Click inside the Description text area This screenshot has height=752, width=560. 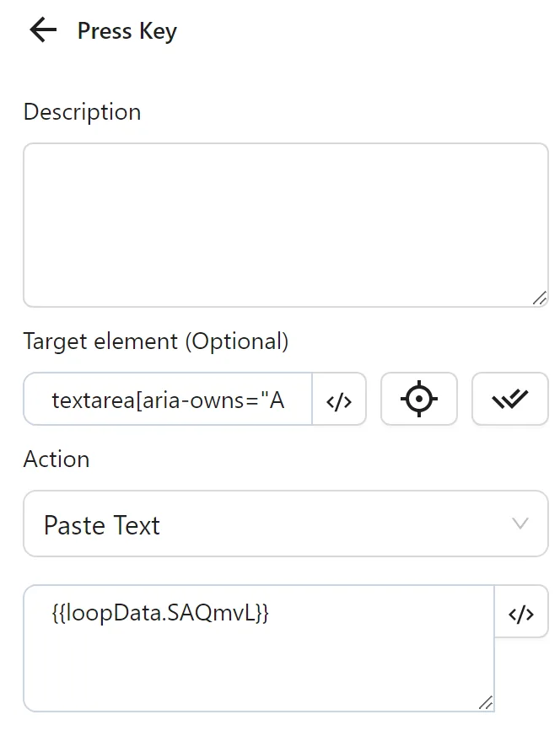coord(287,223)
